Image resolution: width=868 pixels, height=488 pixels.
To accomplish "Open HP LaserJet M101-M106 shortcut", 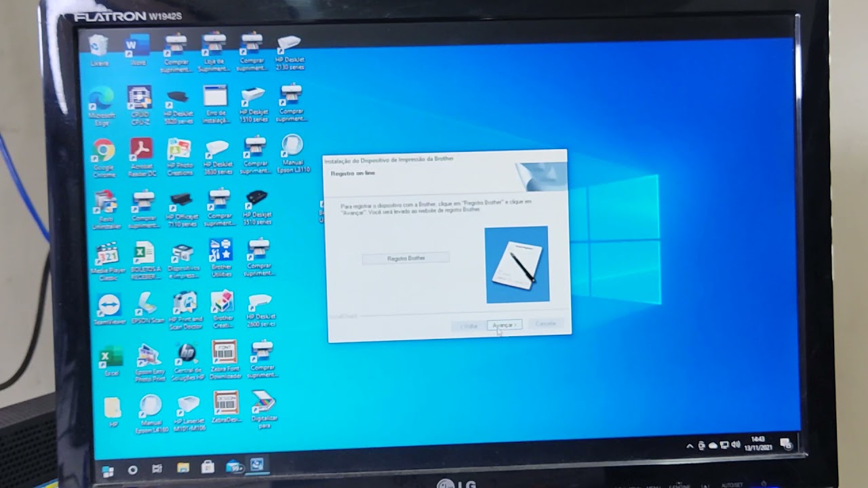I will point(189,413).
